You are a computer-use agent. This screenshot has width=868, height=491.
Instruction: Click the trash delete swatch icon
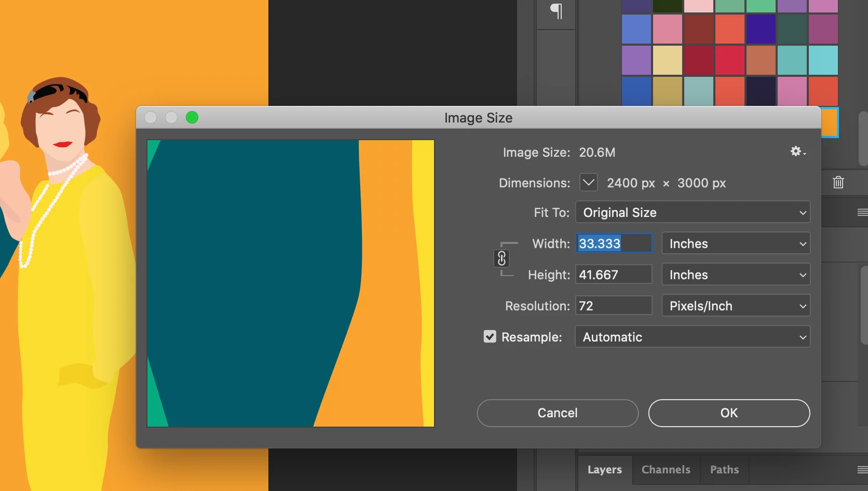point(838,182)
